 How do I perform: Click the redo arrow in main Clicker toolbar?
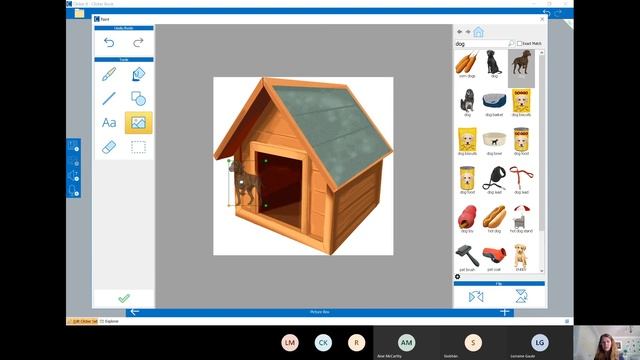point(558,13)
